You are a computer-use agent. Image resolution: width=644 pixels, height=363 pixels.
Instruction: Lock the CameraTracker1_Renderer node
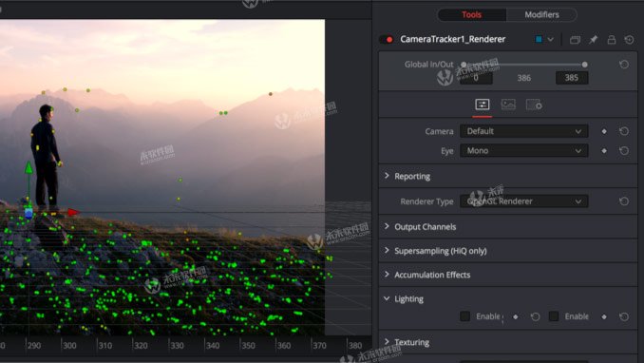pos(611,40)
